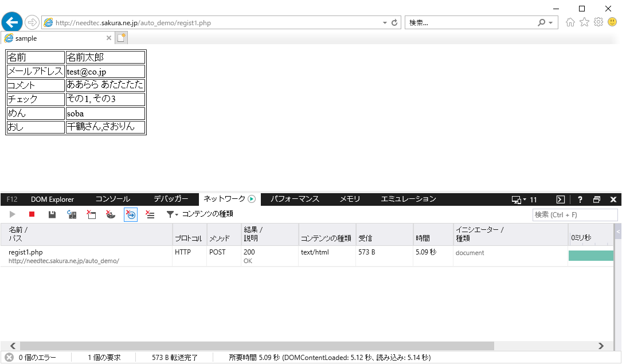The image size is (622, 364).
Task: Open a new browser tab
Action: point(122,38)
